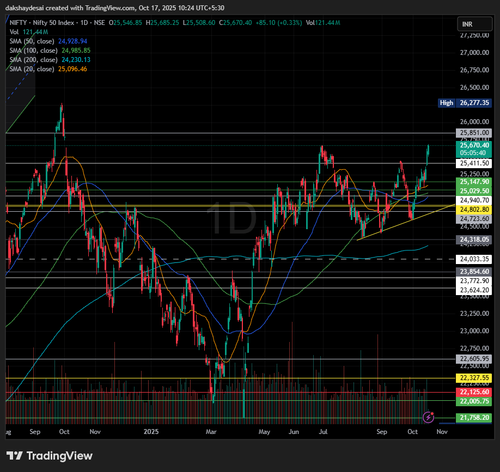Image resolution: width=500 pixels, height=472 pixels.
Task: Click the 23,772.90 white price label
Action: [474, 281]
